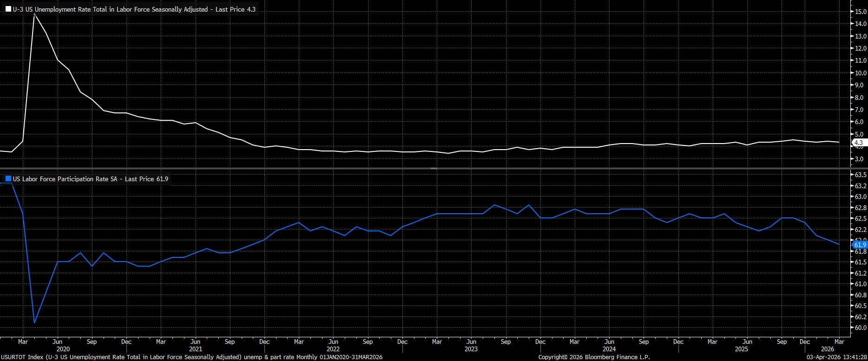The height and width of the screenshot is (361, 868).
Task: Click the blue 61.9 last price tag
Action: (860, 245)
